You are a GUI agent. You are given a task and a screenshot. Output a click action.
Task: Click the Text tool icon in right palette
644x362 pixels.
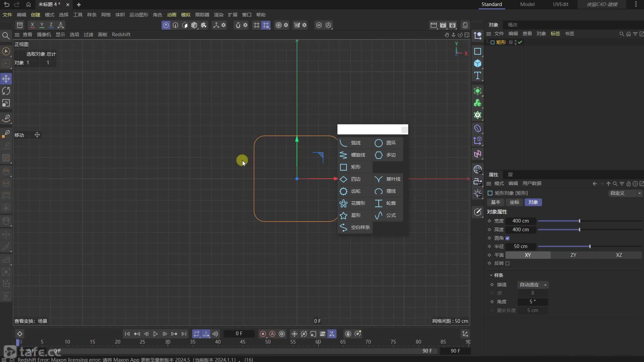[478, 75]
